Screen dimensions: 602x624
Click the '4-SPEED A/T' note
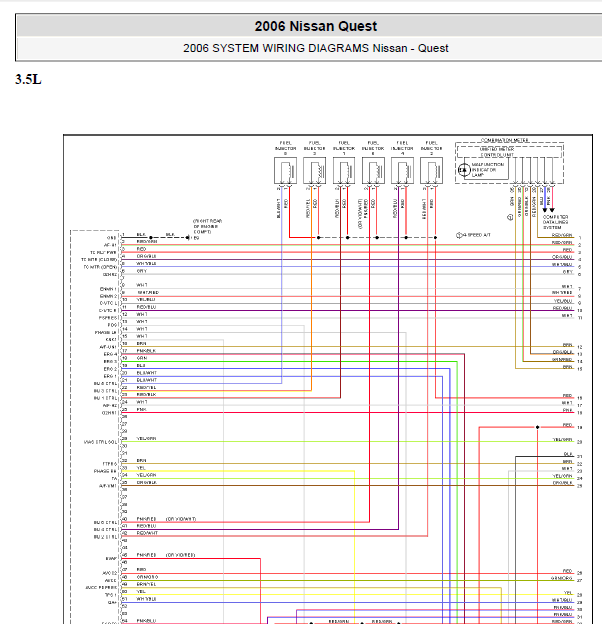(x=476, y=235)
